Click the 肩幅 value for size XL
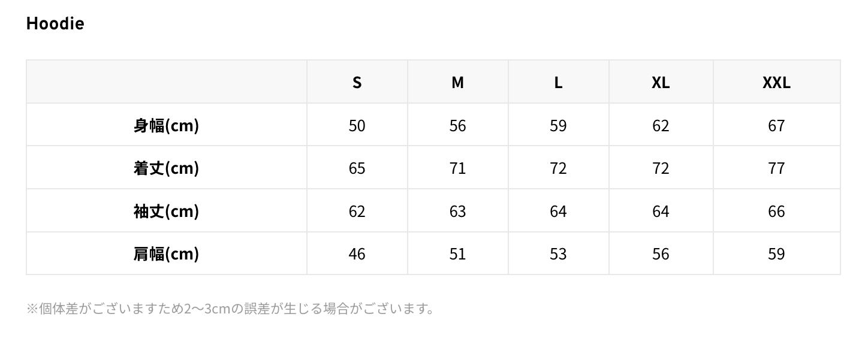Image resolution: width=868 pixels, height=344 pixels. (x=661, y=254)
